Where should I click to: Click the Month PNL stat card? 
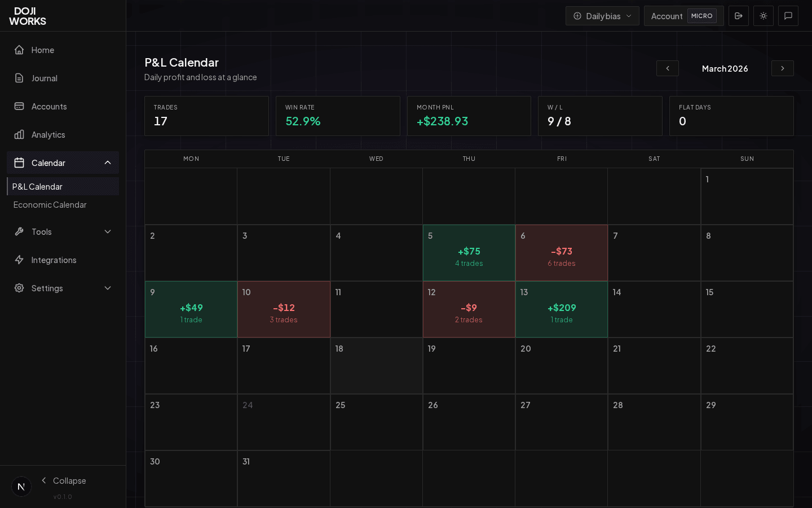(469, 116)
